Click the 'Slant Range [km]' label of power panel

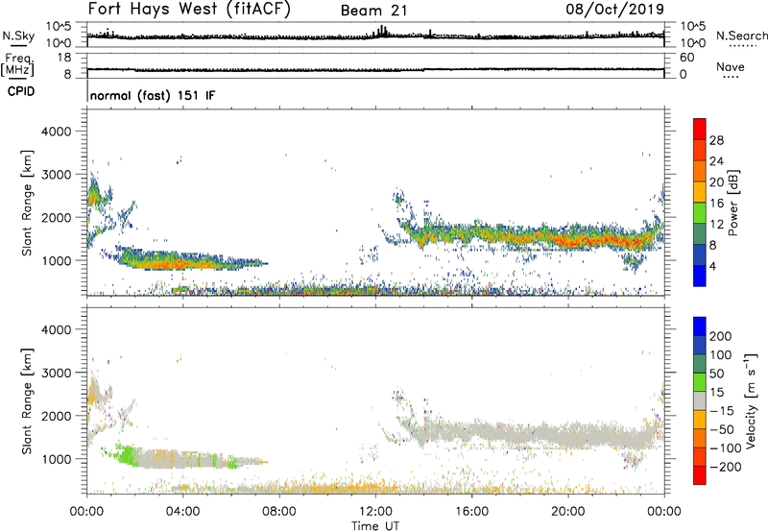point(27,203)
